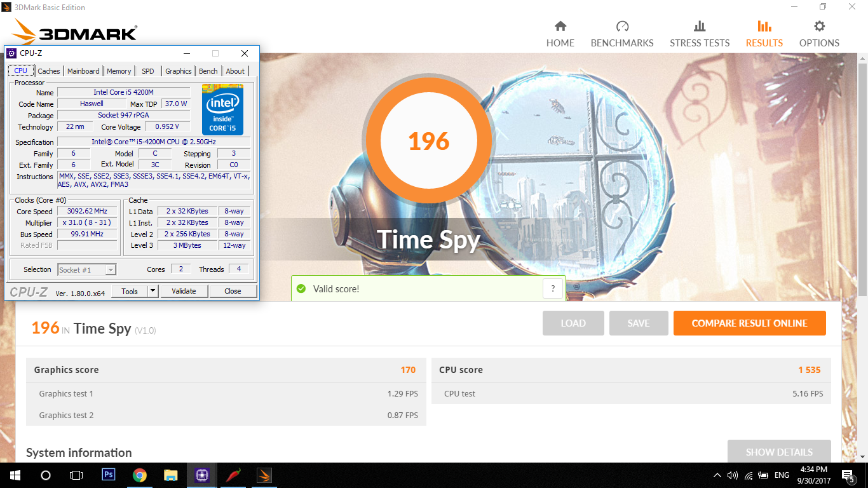Click the CPU-Z title bar icon
Image resolution: width=868 pixels, height=488 pixels.
(11, 53)
